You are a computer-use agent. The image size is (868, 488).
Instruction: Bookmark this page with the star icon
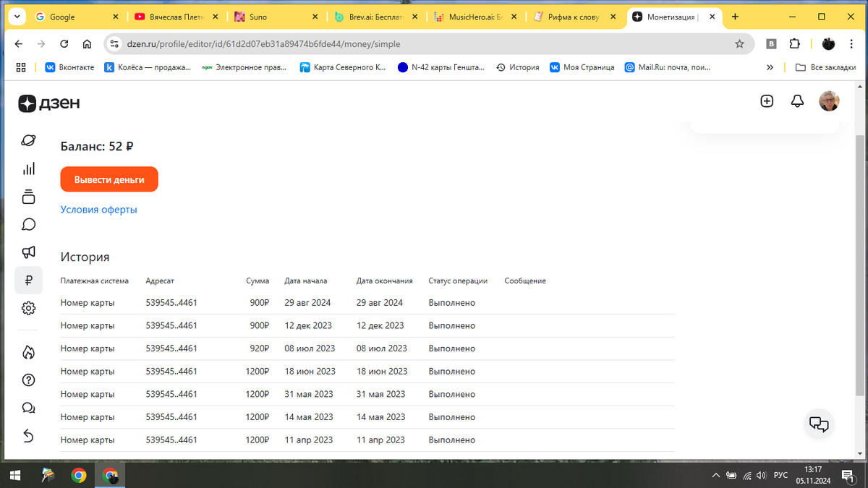(739, 44)
